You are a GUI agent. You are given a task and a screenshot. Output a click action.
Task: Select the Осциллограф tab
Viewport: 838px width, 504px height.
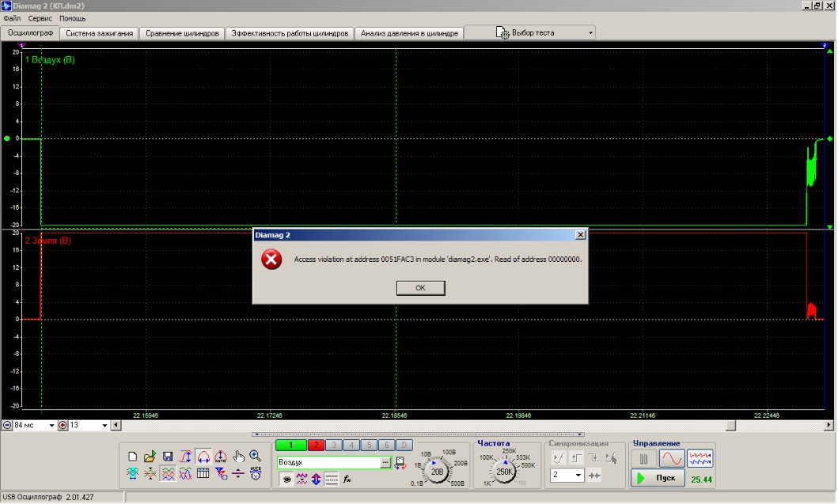(30, 32)
